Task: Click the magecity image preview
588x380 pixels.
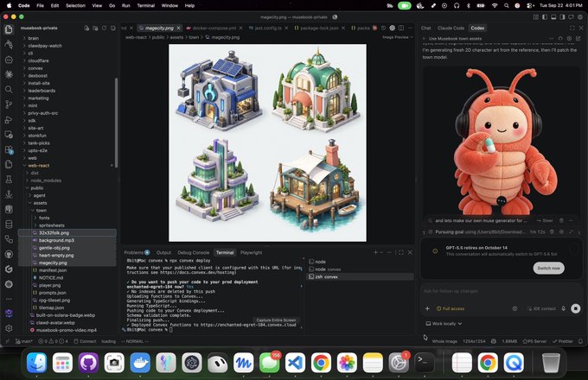Action: pos(267,142)
